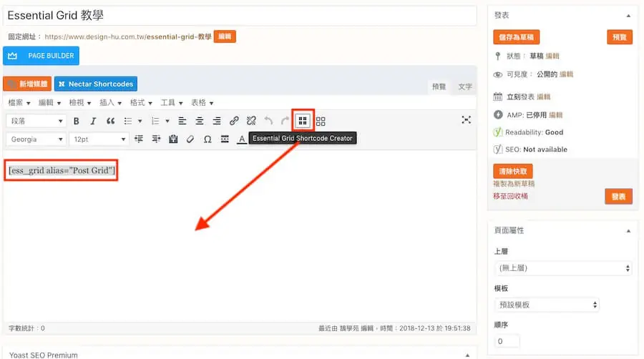Click the PAGE BUILDER button

point(41,56)
